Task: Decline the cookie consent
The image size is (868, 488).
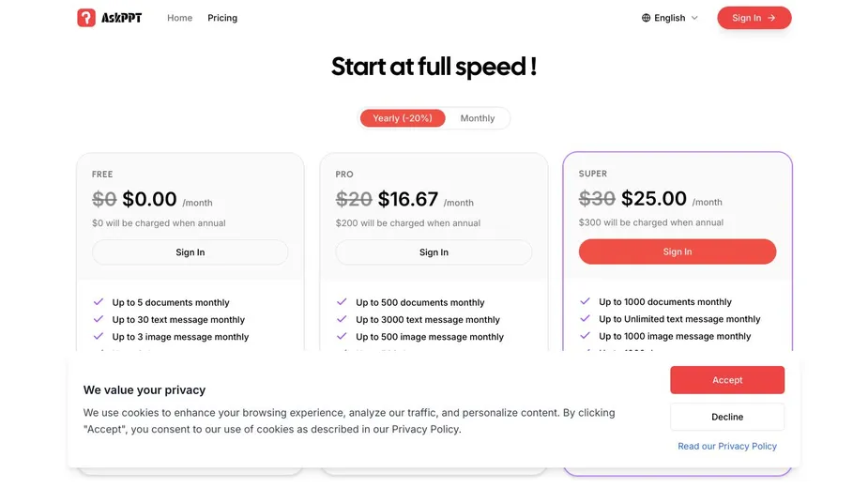Action: pos(727,417)
